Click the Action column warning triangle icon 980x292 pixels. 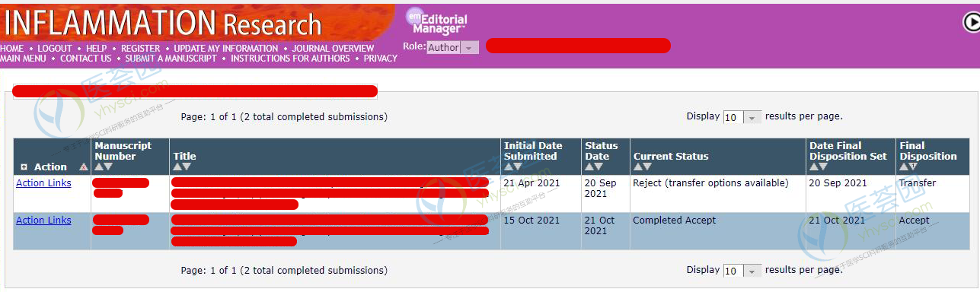(84, 167)
